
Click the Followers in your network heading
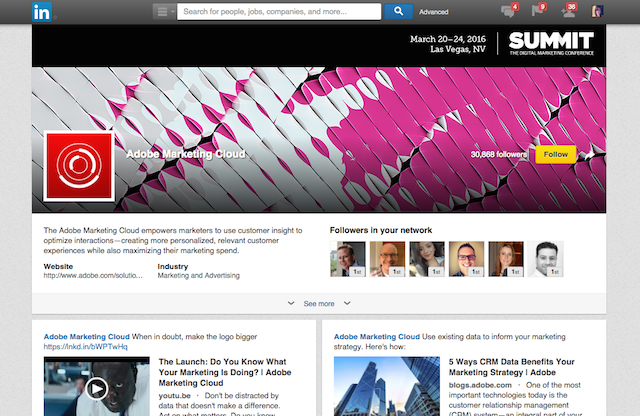(381, 230)
